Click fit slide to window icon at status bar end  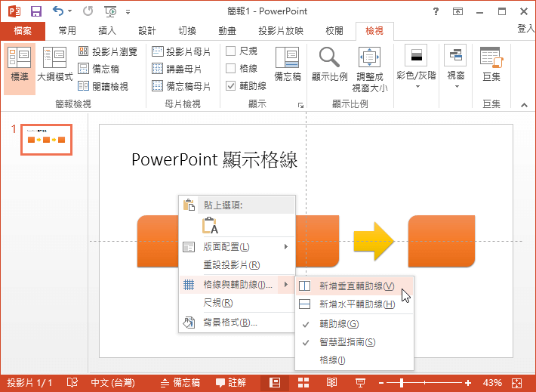[x=516, y=383]
